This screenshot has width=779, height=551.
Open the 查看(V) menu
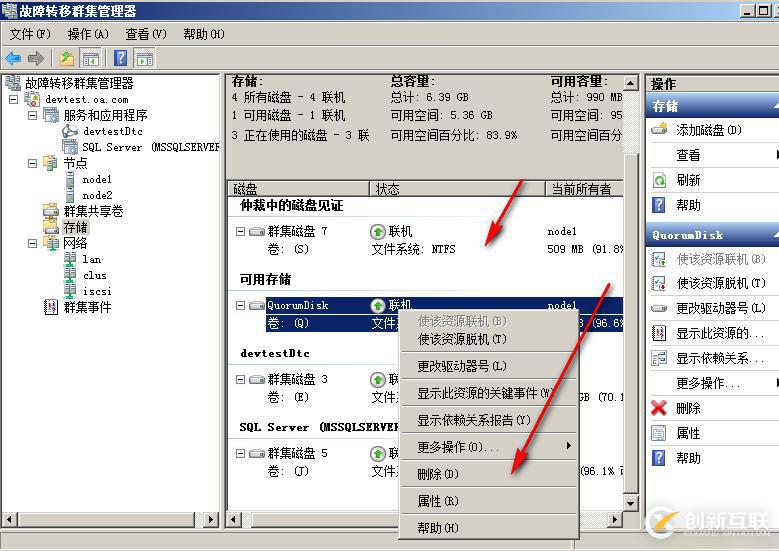coord(146,34)
